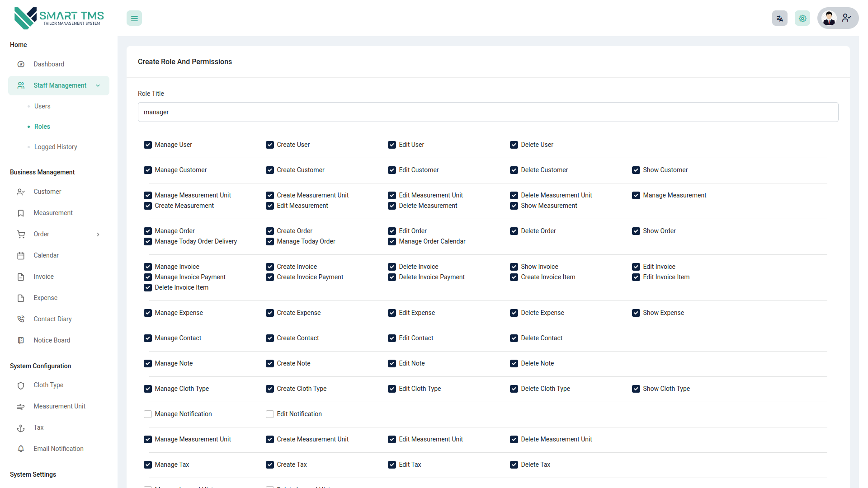Go to the Users page

42,106
